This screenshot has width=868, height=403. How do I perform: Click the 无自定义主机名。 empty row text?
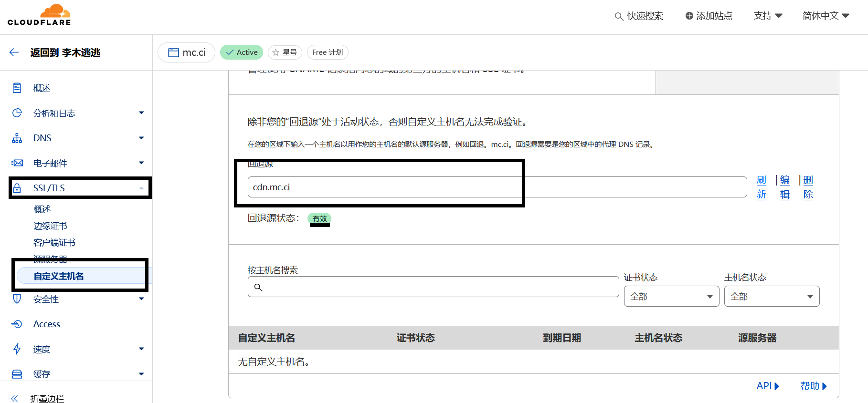click(x=274, y=362)
